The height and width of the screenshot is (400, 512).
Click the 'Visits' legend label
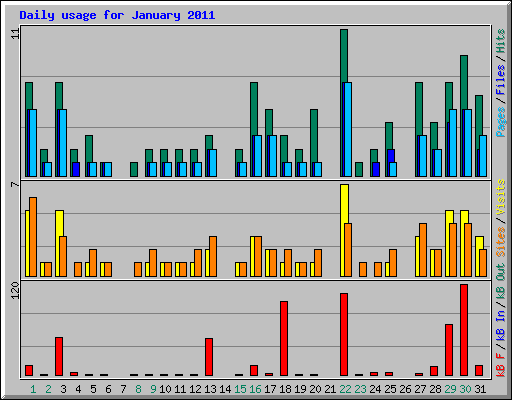pyautogui.click(x=500, y=198)
